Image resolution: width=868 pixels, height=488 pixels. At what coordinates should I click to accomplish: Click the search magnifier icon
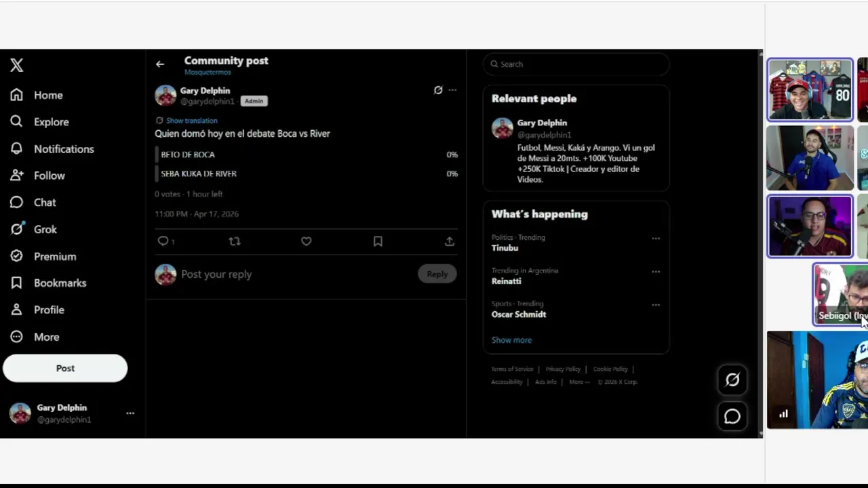[x=494, y=64]
